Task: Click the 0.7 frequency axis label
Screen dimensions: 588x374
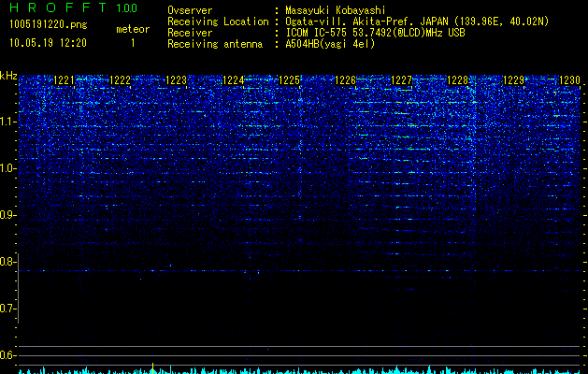Action: [7, 309]
